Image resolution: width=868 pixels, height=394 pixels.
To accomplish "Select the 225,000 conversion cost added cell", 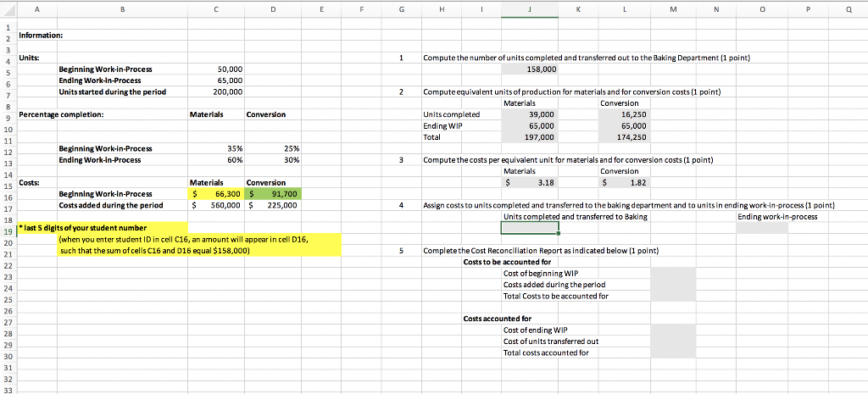I will 272,205.
